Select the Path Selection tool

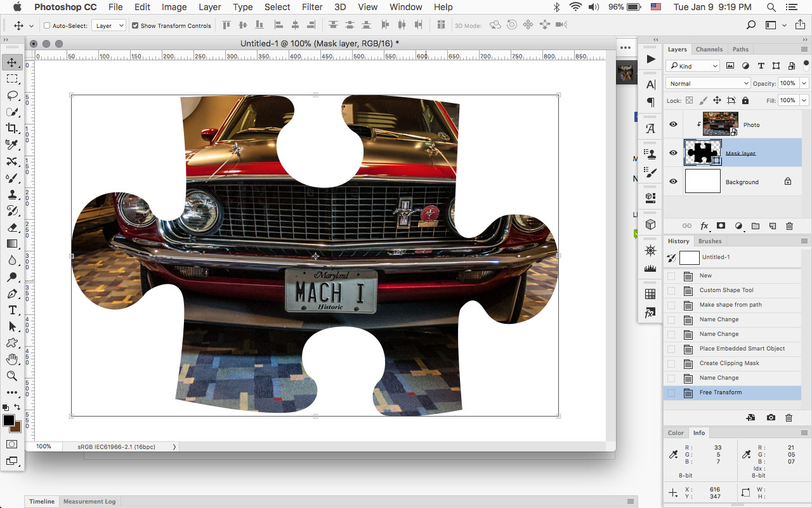tap(12, 326)
